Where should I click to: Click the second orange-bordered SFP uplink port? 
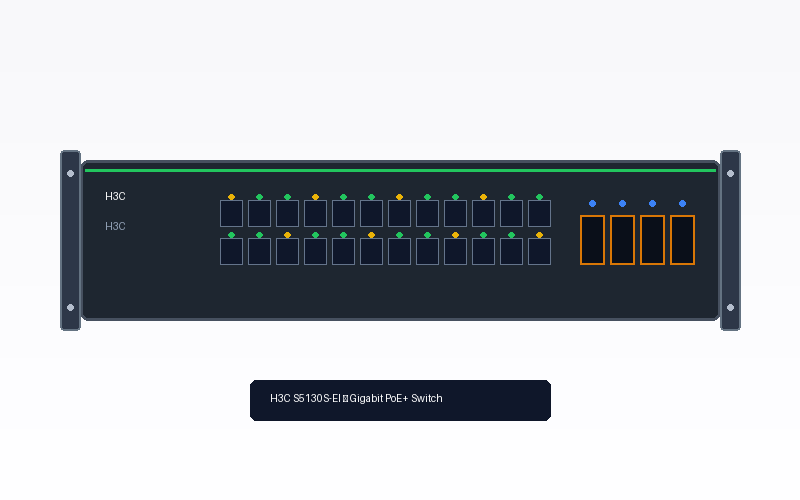tap(622, 240)
